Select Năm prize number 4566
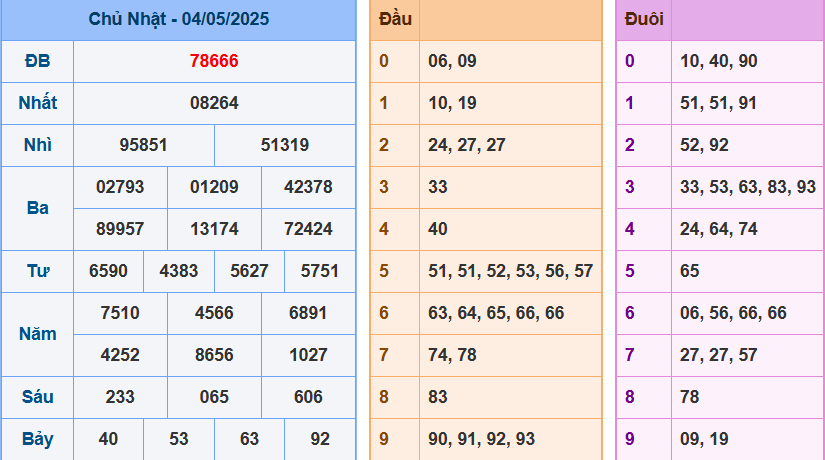Screen dimensions: 825x460 tap(214, 313)
